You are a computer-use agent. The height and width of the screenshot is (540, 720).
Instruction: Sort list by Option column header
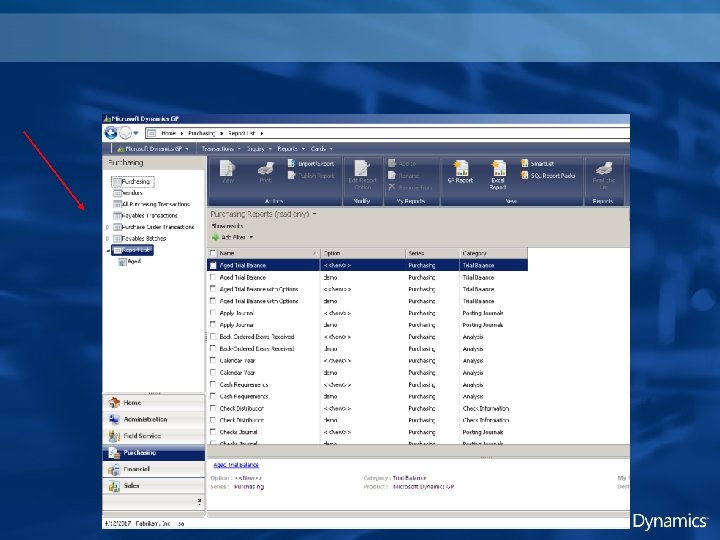pos(363,253)
